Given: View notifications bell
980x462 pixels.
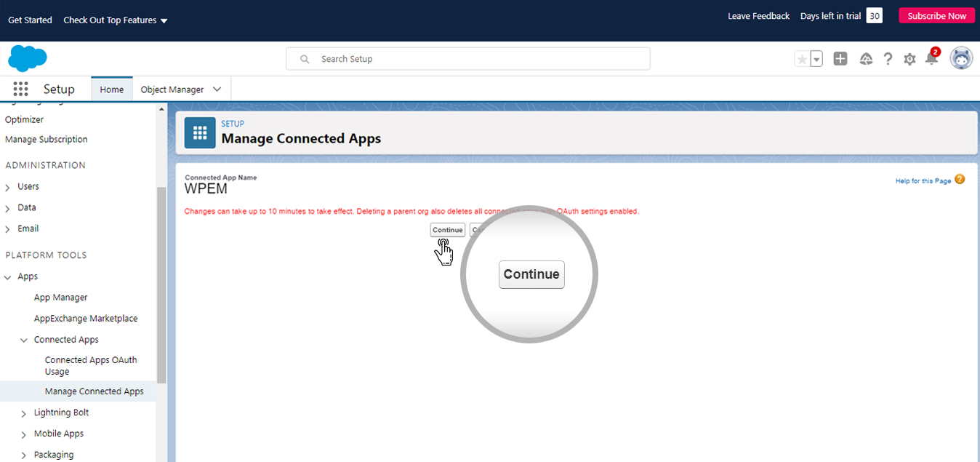Looking at the screenshot, I should pos(931,58).
